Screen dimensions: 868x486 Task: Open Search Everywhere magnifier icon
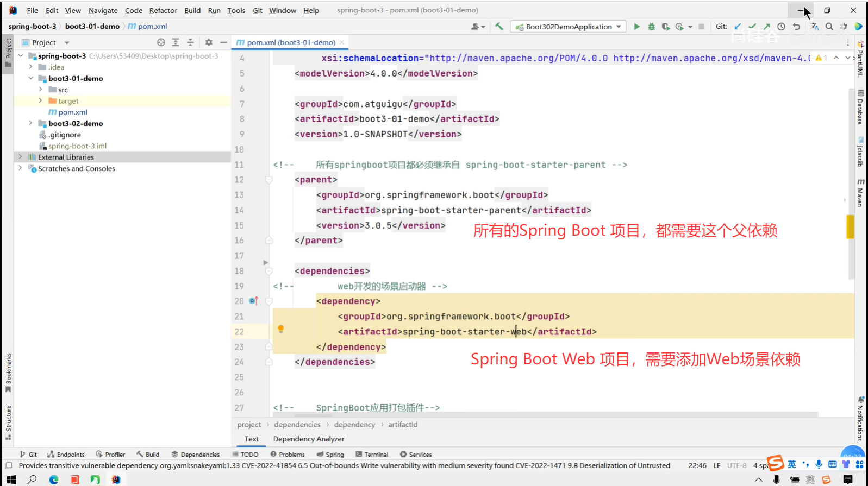coord(829,27)
